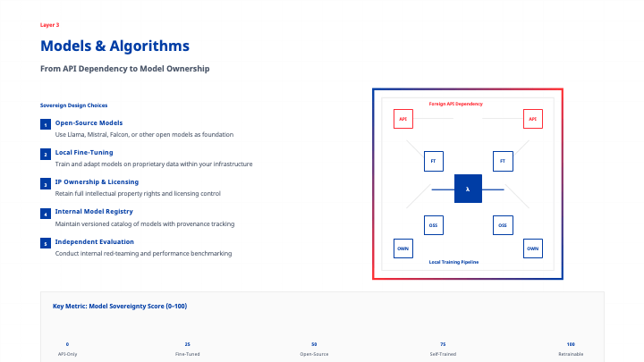Click the Layer 3 label
The width and height of the screenshot is (644, 362).
pyautogui.click(x=50, y=25)
